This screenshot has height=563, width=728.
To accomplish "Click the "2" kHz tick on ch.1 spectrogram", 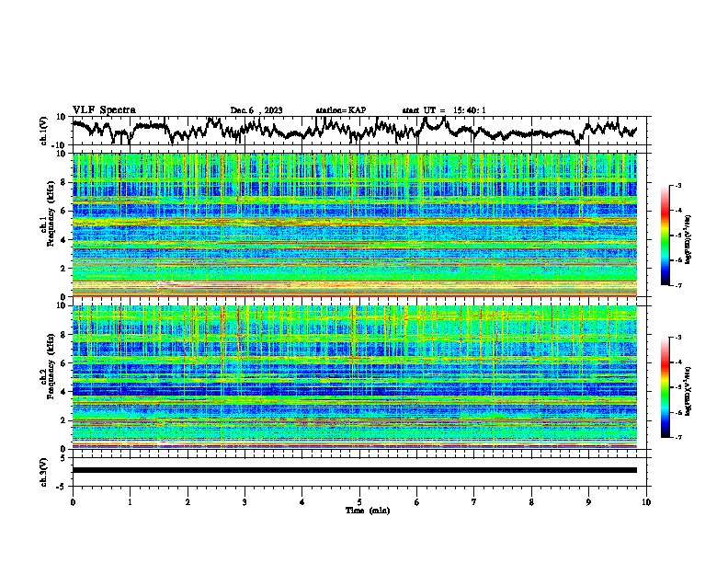I will click(x=64, y=268).
